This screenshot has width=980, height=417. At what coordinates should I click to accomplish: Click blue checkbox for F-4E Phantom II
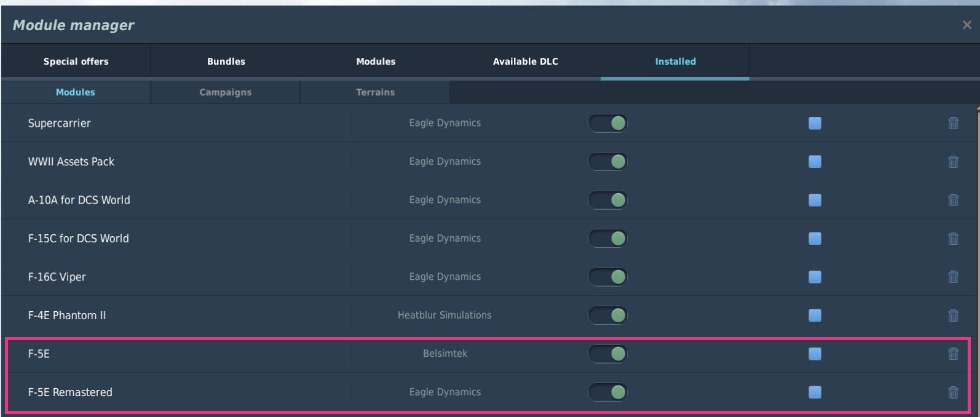pyautogui.click(x=815, y=316)
